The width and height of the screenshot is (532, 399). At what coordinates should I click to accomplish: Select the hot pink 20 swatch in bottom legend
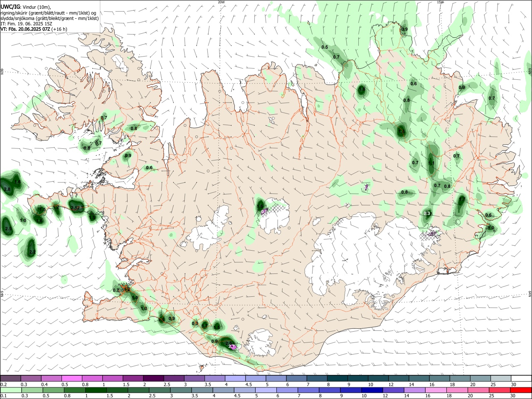pyautogui.click(x=478, y=390)
